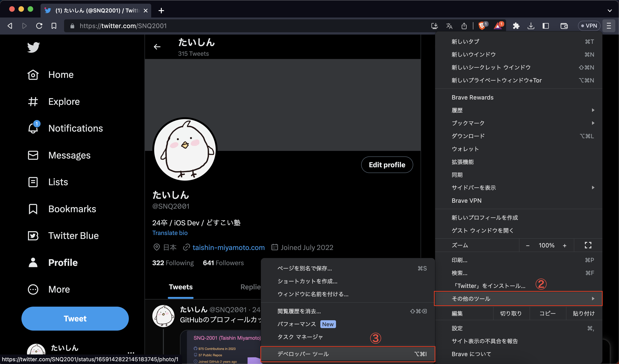Viewport: 619px width, 364px height.
Task: Open the extensions puzzle icon
Action: tap(516, 26)
